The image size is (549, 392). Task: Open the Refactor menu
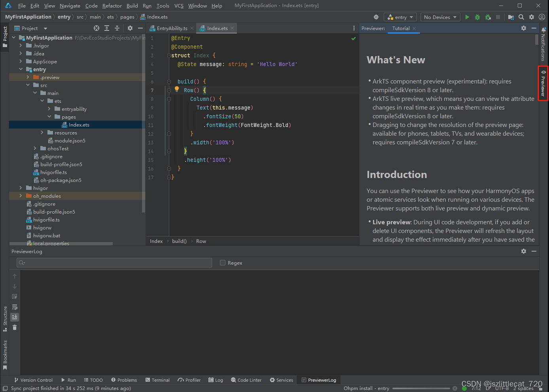(112, 6)
